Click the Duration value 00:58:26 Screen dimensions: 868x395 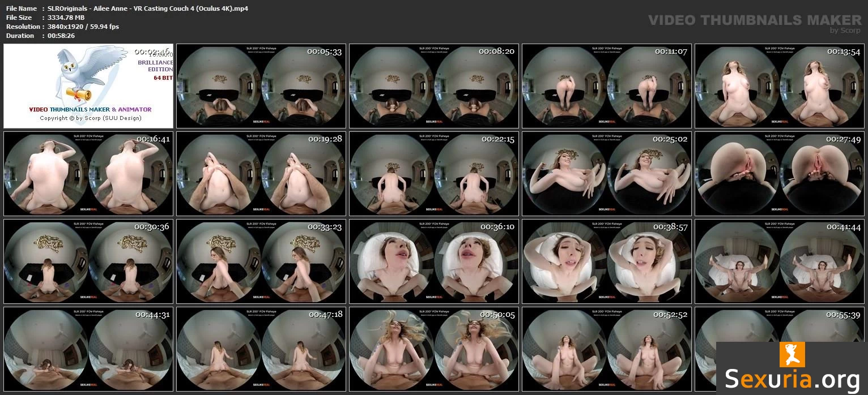tap(61, 36)
